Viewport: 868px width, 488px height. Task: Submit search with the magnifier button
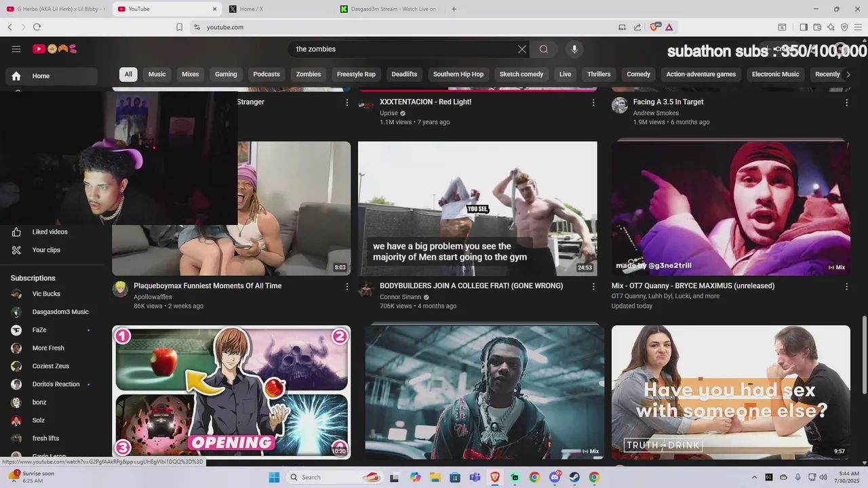(544, 49)
